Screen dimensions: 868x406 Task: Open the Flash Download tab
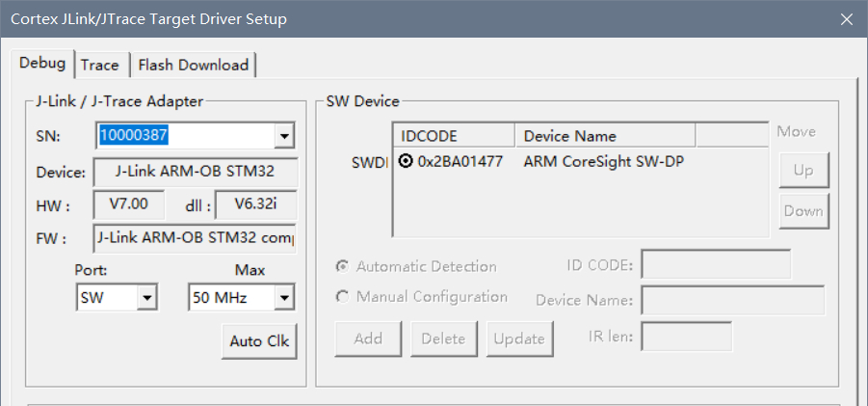[x=193, y=65]
